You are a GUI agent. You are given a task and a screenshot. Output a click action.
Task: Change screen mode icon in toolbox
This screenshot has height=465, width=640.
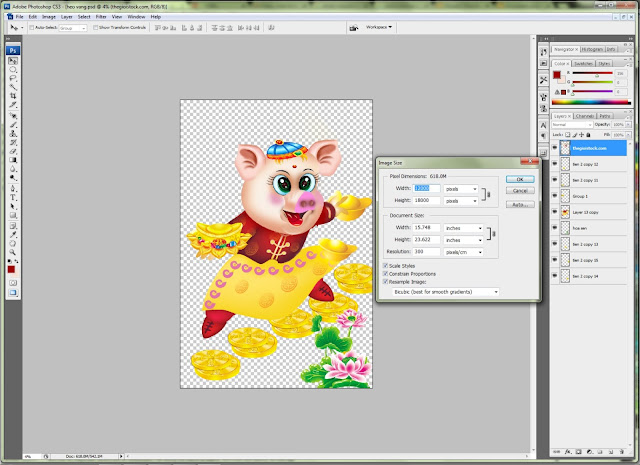coord(13,293)
